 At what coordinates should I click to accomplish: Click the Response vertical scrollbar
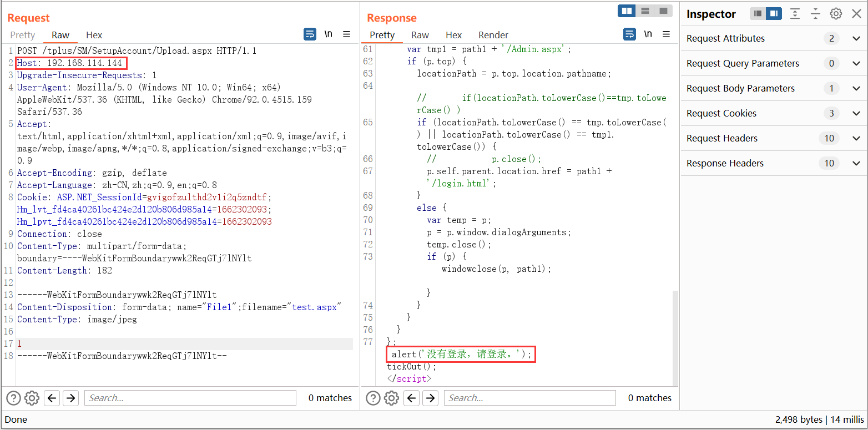pos(675,337)
